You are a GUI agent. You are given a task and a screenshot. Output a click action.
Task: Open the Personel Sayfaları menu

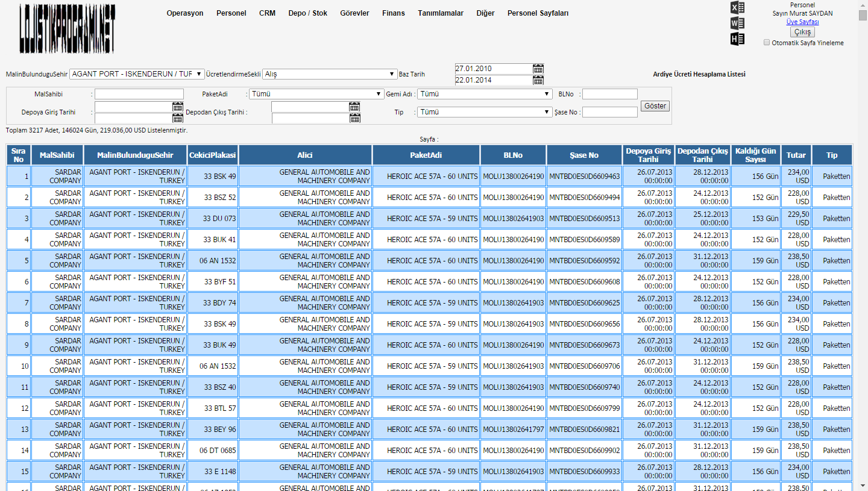(x=538, y=13)
